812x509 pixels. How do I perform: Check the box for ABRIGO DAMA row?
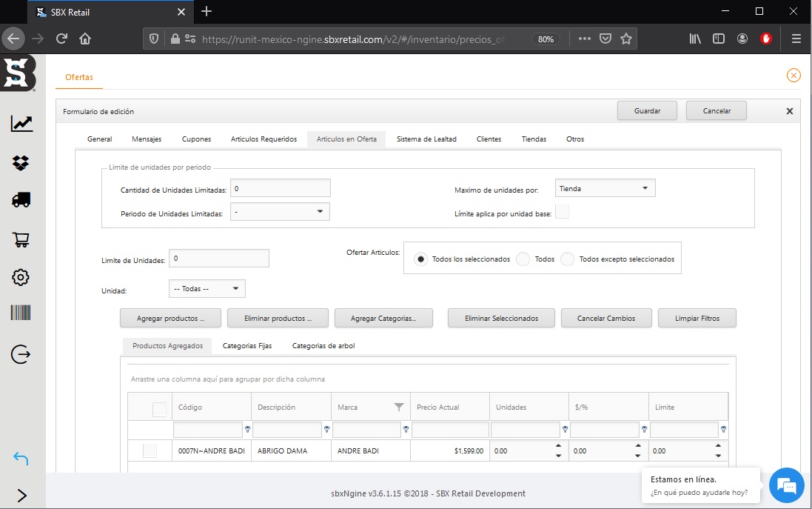click(x=150, y=450)
